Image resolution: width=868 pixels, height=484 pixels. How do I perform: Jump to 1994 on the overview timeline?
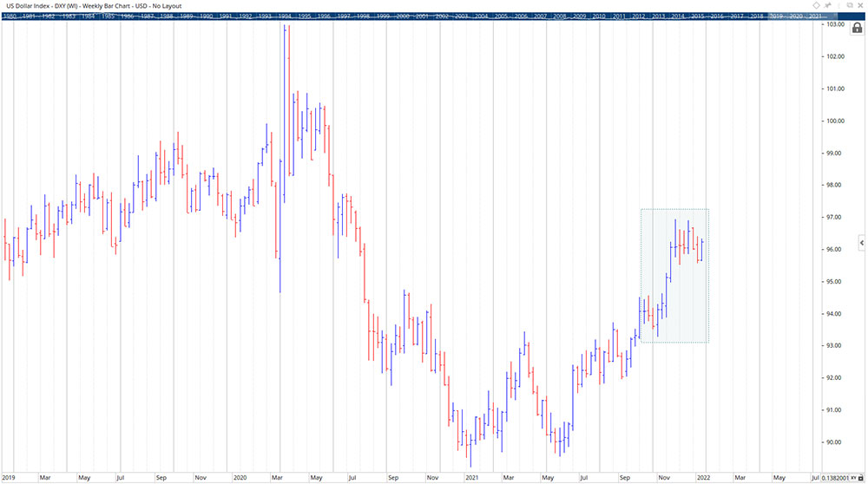point(284,16)
